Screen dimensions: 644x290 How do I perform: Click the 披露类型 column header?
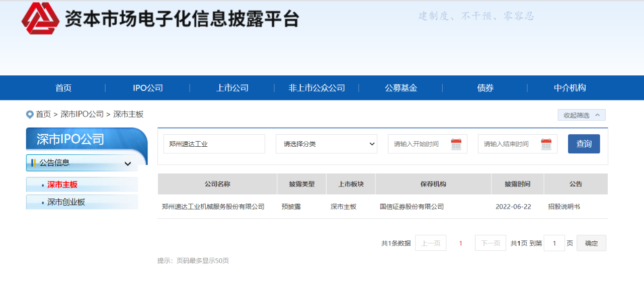[302, 184]
